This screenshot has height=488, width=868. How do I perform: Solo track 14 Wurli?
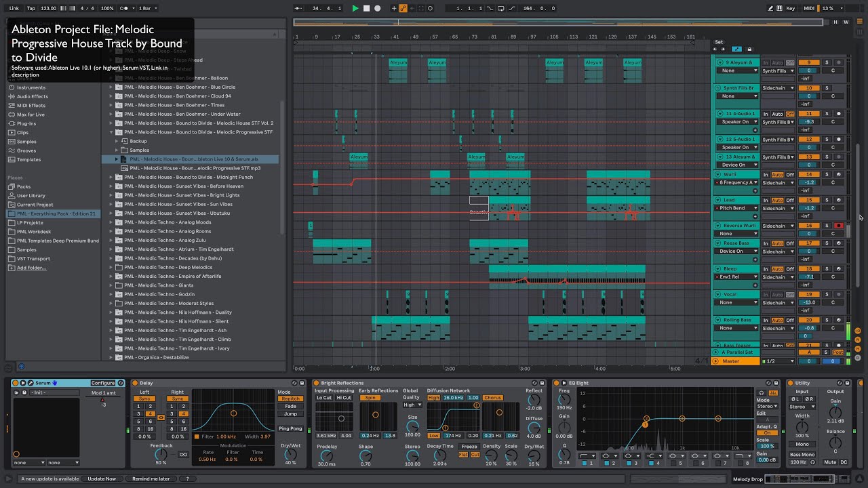coord(827,174)
